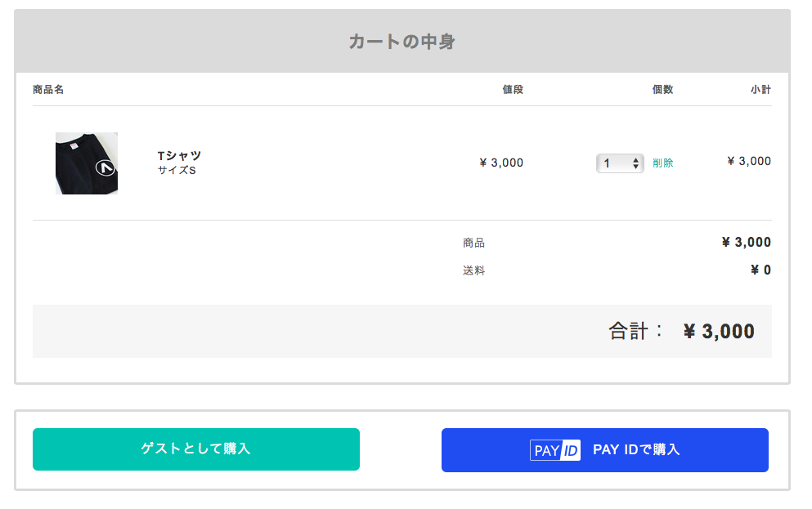Click the 削除 link to remove item
Viewport: 812px width, 509px height.
click(x=663, y=163)
